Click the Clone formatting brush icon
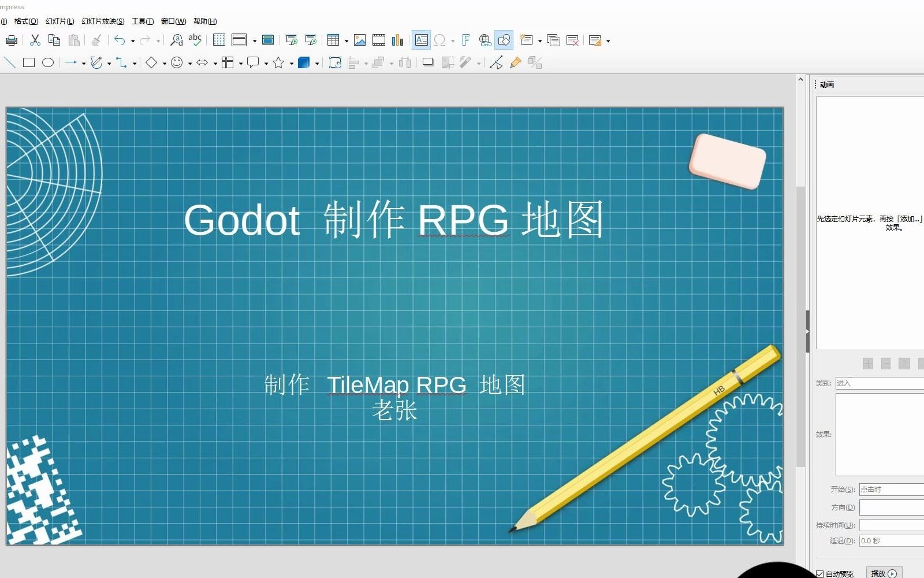Image resolution: width=924 pixels, height=578 pixels. tap(97, 40)
